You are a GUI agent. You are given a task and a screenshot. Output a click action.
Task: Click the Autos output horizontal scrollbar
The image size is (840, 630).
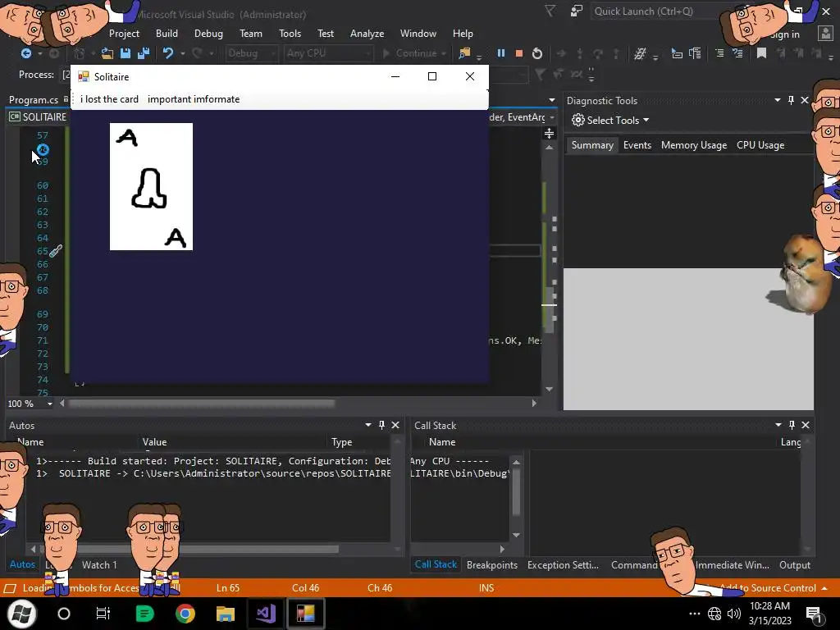(190, 549)
